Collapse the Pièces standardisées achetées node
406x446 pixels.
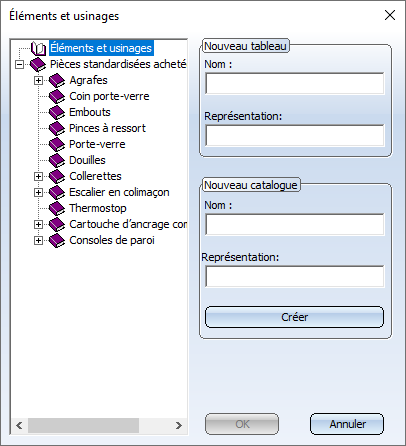point(20,64)
